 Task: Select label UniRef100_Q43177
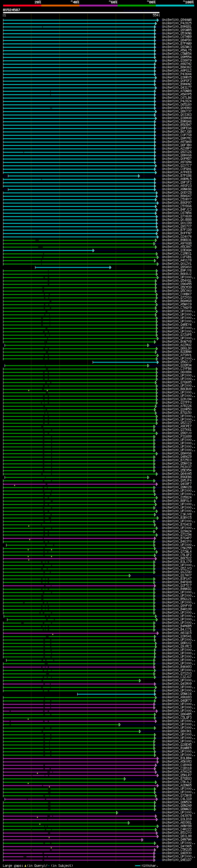click(177, 88)
